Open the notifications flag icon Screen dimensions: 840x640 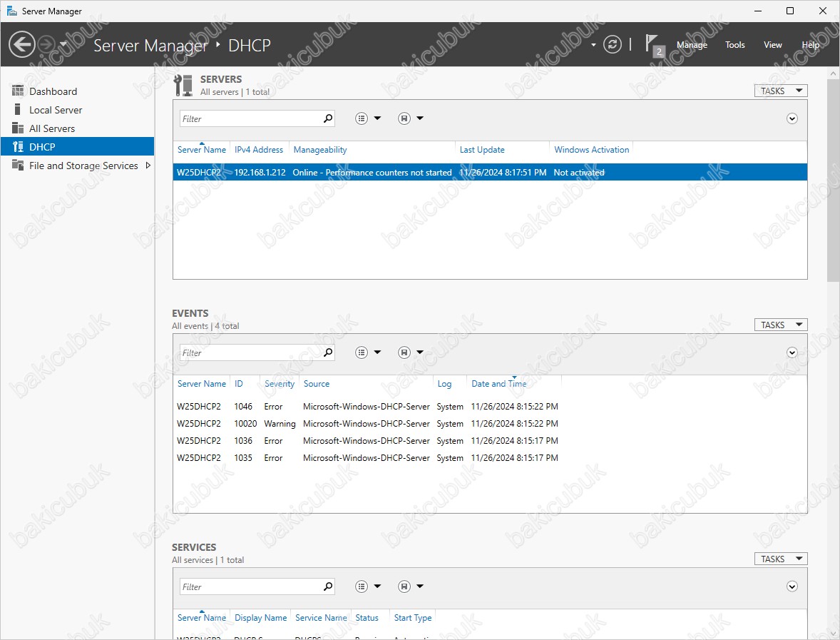[x=652, y=44]
